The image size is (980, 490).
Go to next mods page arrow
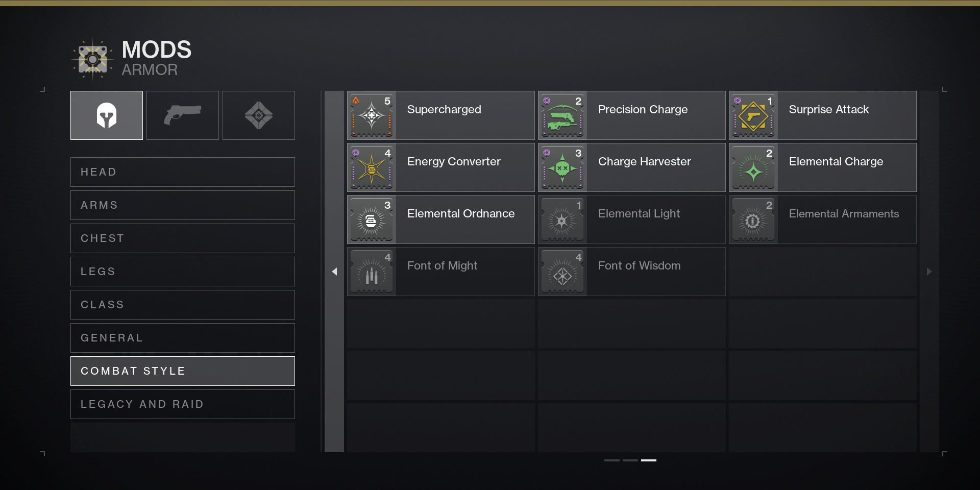coord(929,272)
